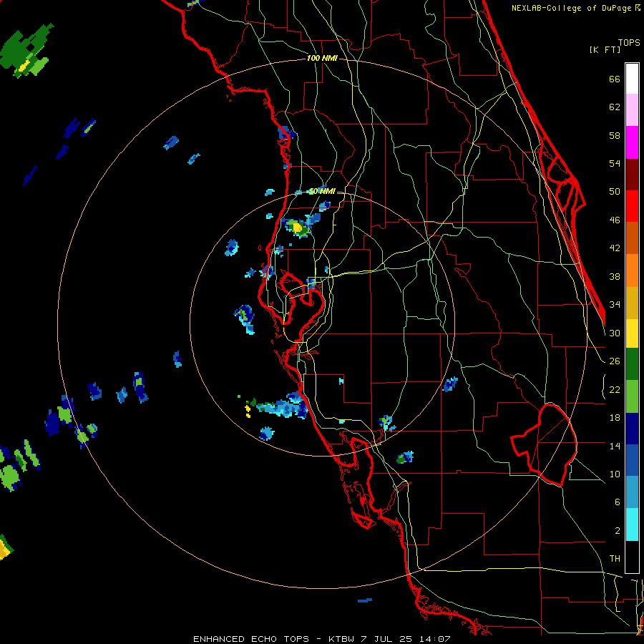Click the 7 JUL 25 14:07 timestamp
Screen dimensions: 644x644
[405, 639]
